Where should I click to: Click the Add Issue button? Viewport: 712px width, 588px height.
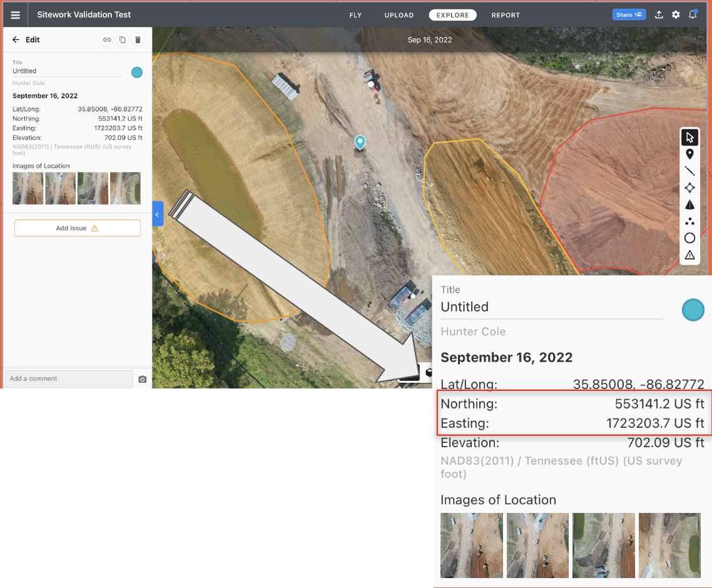click(x=77, y=228)
